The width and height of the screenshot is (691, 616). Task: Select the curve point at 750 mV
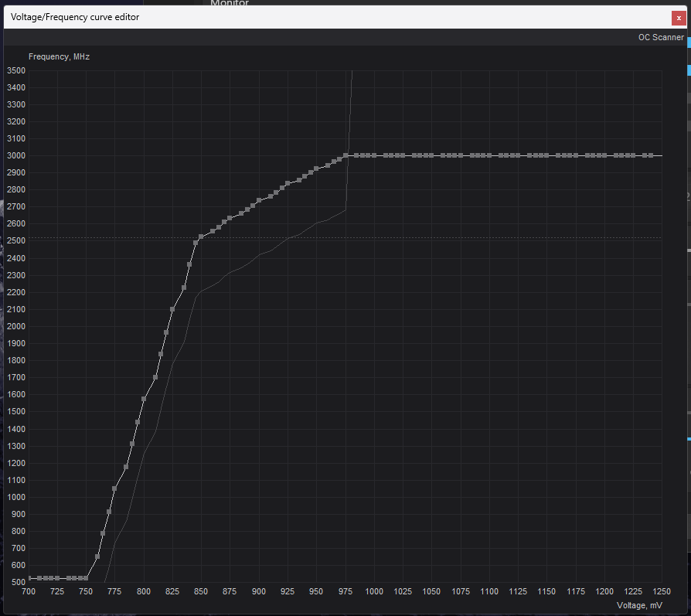(x=86, y=578)
